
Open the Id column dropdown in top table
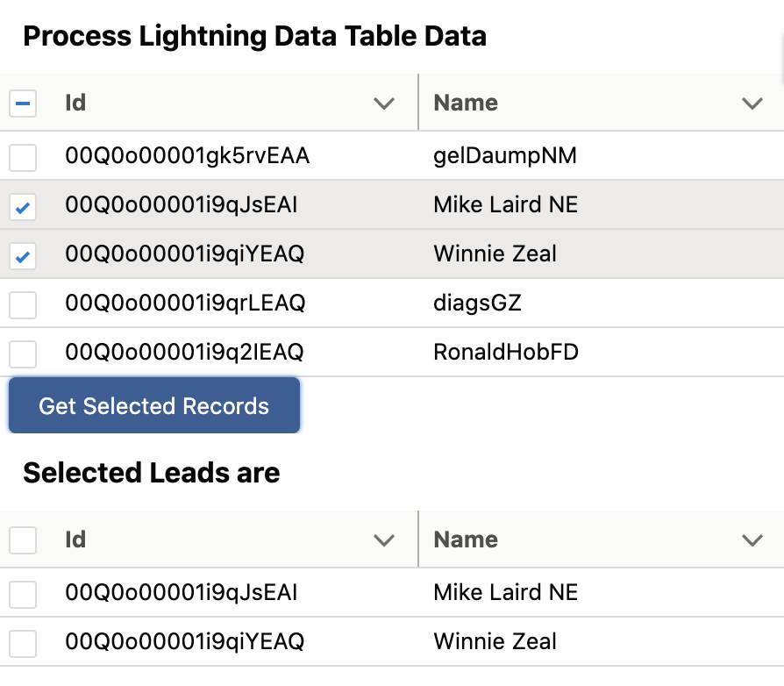384,103
